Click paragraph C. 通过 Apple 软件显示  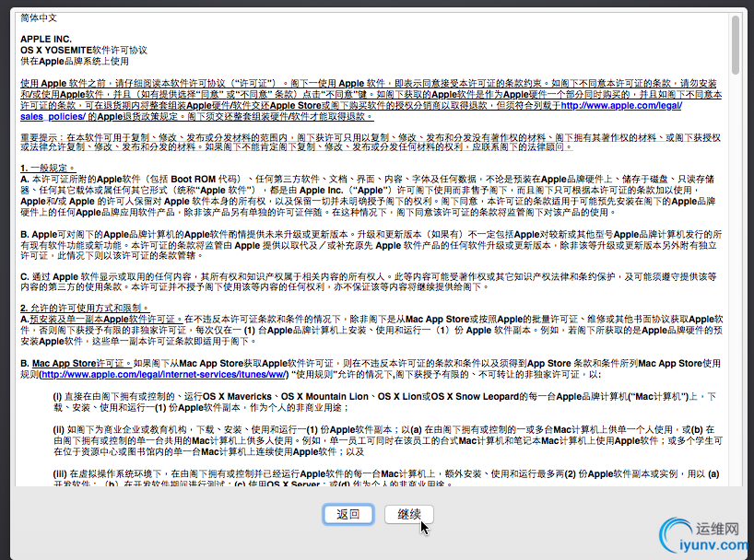coord(369,282)
